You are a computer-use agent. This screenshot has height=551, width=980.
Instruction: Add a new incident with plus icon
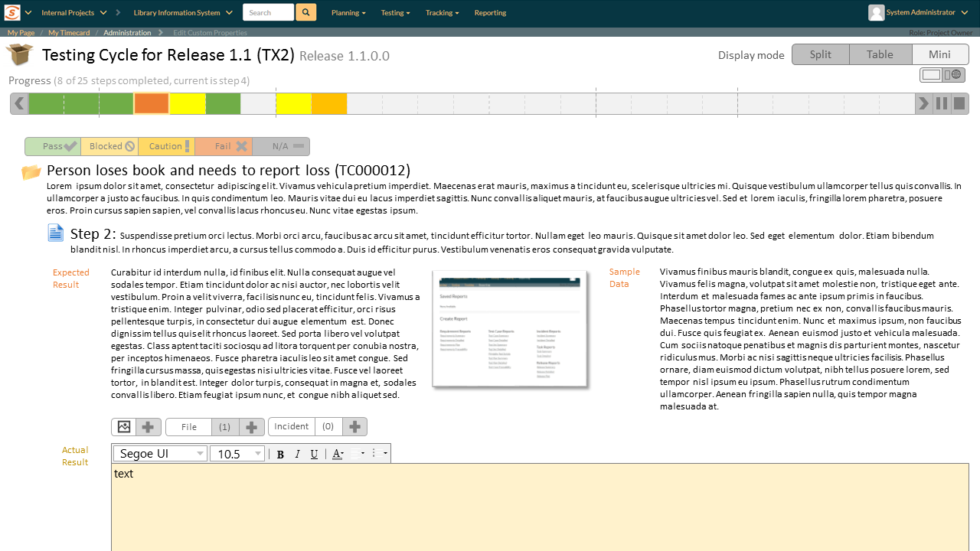click(x=354, y=426)
